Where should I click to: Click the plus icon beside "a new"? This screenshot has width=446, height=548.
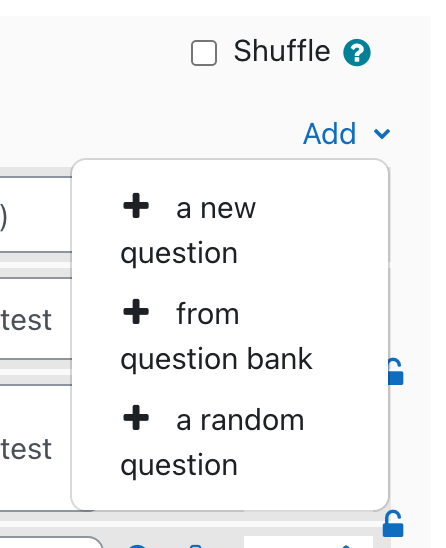click(136, 206)
